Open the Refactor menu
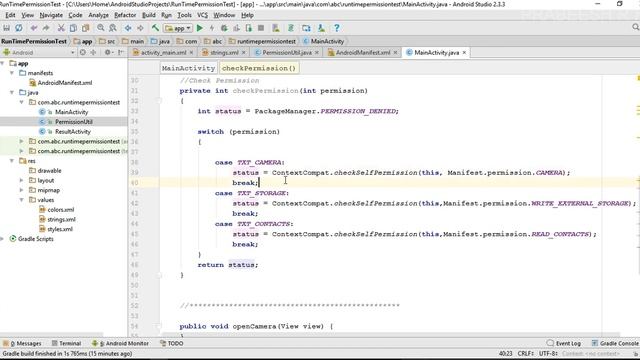640x360 pixels. pyautogui.click(x=125, y=15)
